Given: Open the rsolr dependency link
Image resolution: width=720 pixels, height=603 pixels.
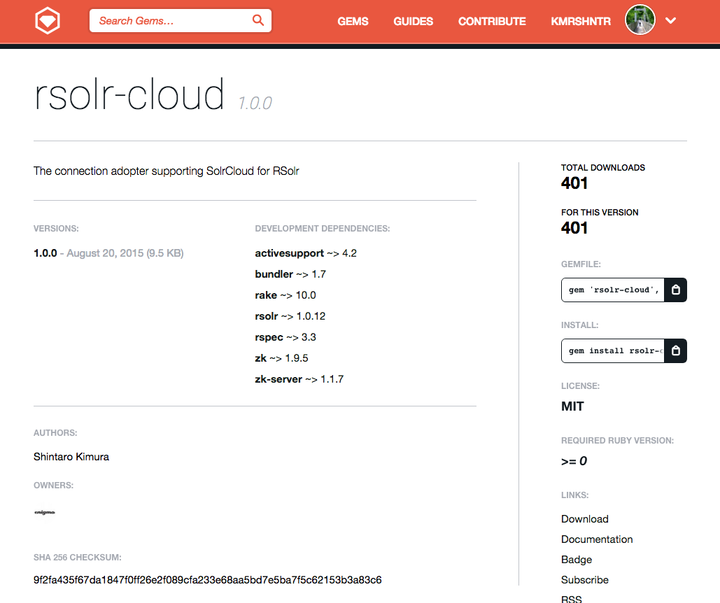Looking at the screenshot, I should pyautogui.click(x=266, y=316).
